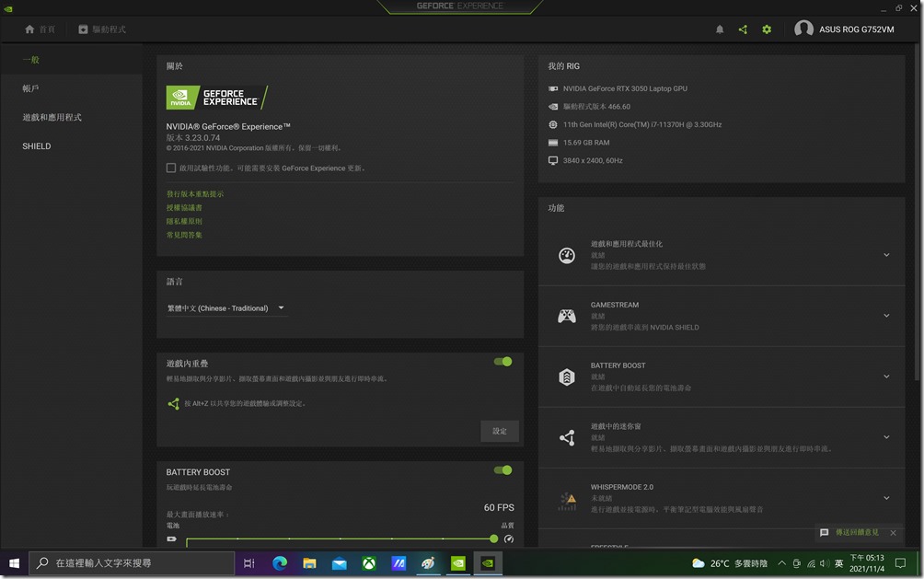
Task: Click the game optimization icon beside 遊戲和應用程式最佳化
Action: click(x=566, y=253)
